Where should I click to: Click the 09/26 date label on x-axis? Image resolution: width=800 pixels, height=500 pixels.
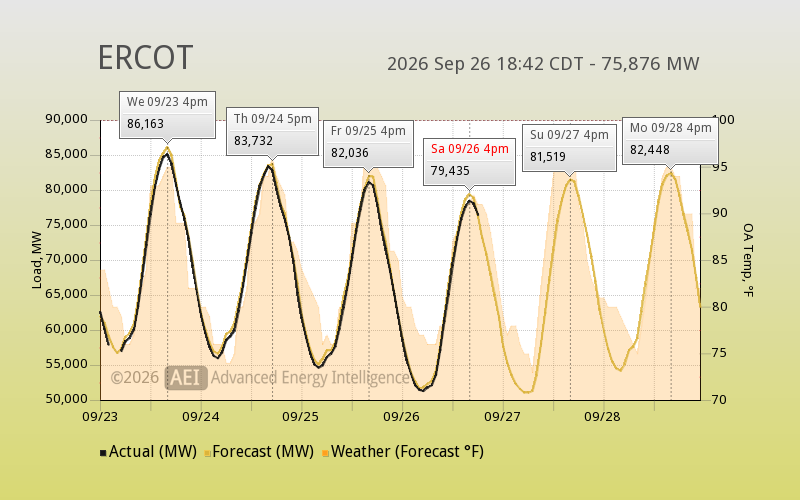tap(401, 417)
